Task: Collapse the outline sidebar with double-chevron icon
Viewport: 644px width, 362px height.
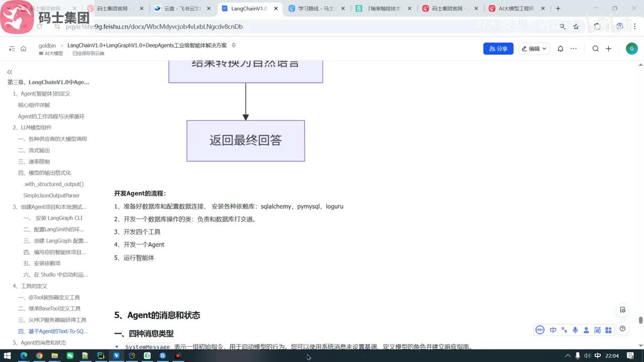Action: click(10, 72)
